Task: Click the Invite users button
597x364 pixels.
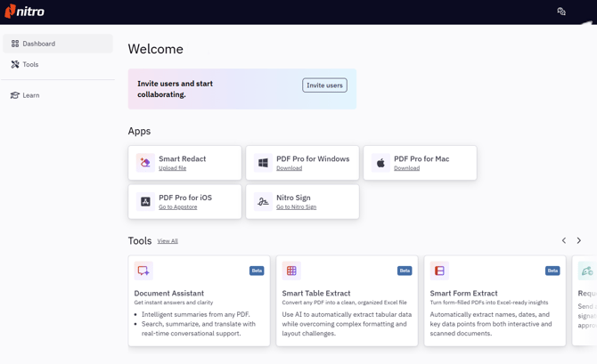Action: pos(324,85)
